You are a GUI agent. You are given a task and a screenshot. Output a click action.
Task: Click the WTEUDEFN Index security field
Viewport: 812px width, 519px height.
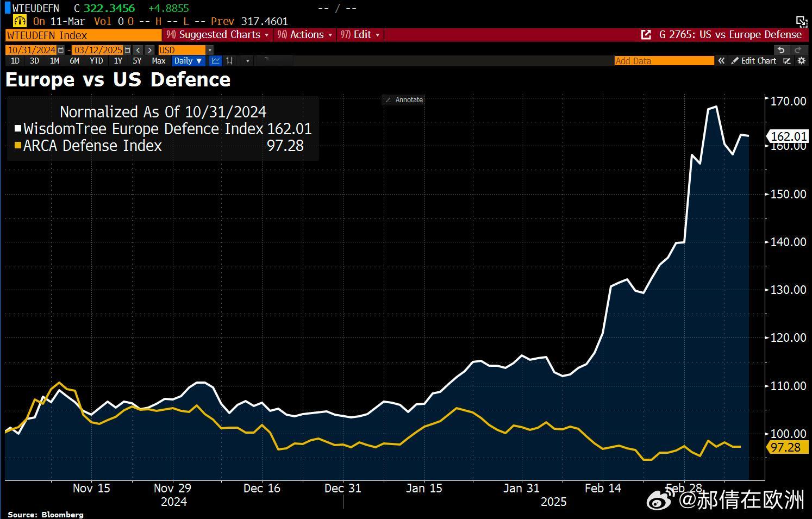click(x=84, y=35)
